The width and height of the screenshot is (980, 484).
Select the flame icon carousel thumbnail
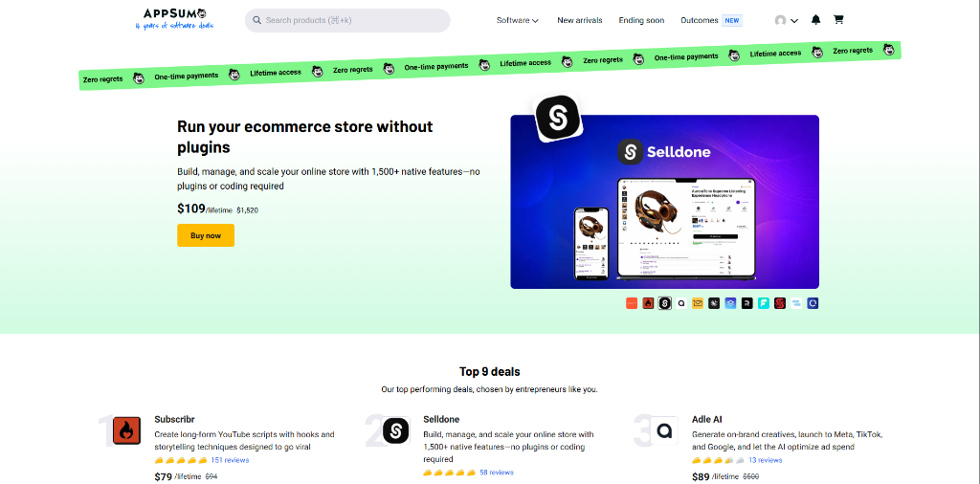(648, 303)
